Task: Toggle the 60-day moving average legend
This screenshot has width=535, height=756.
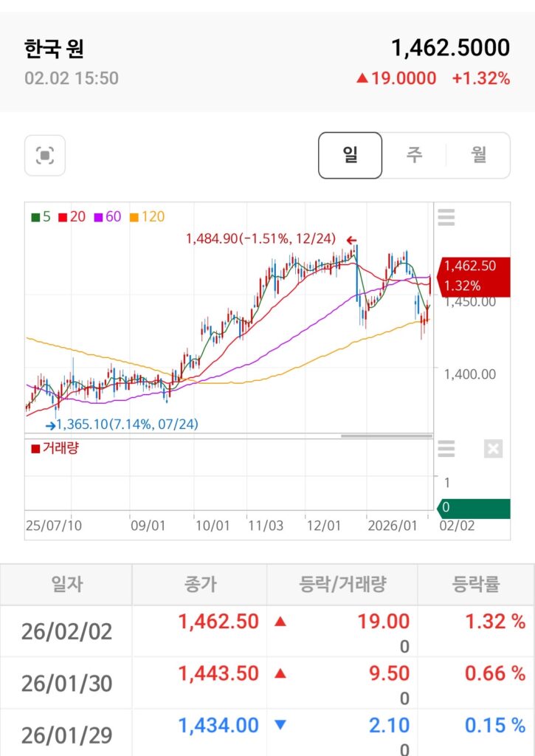Action: pyautogui.click(x=107, y=217)
